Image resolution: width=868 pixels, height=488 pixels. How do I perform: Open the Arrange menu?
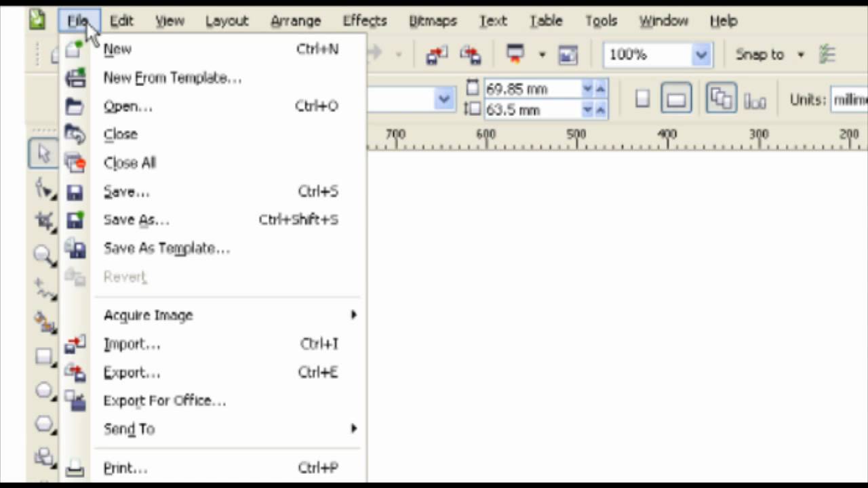tap(296, 21)
